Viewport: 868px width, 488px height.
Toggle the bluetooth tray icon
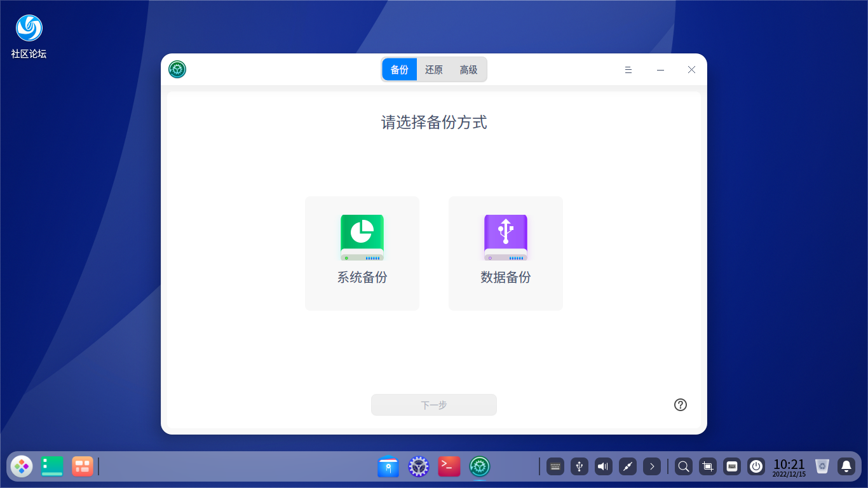click(x=579, y=466)
